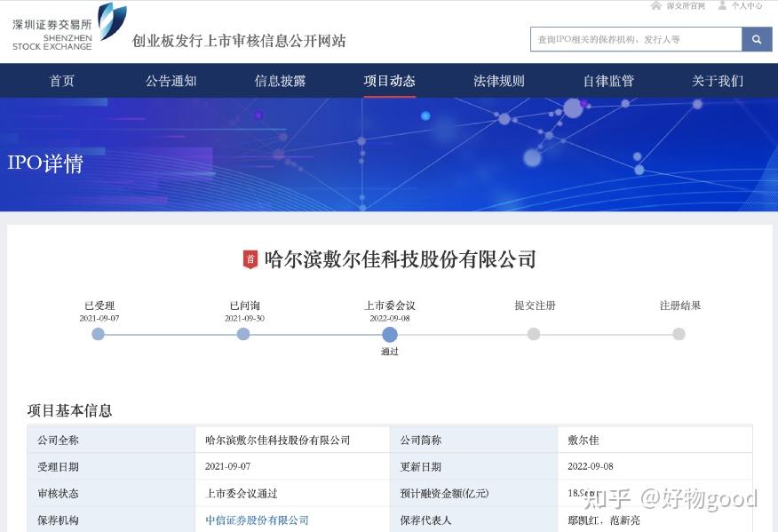
Task: Click the 更新日期 value 2022-09-08
Action: point(591,466)
